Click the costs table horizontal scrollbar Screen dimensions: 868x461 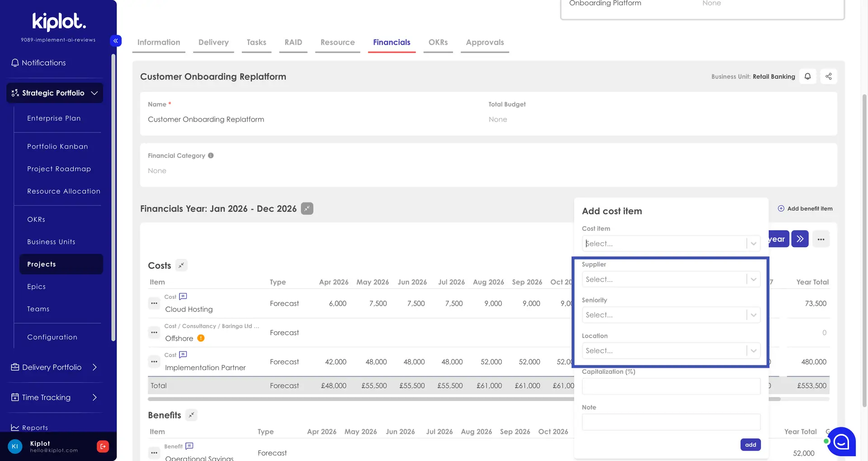(x=464, y=399)
